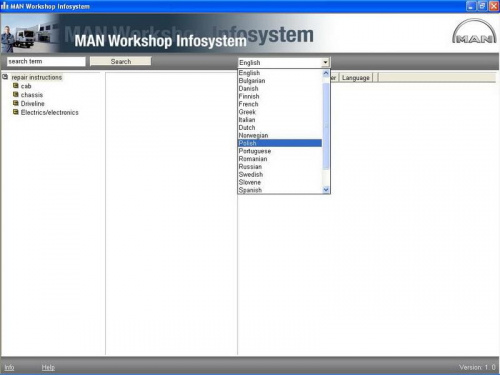Click the MAN logo in header

pyautogui.click(x=474, y=33)
